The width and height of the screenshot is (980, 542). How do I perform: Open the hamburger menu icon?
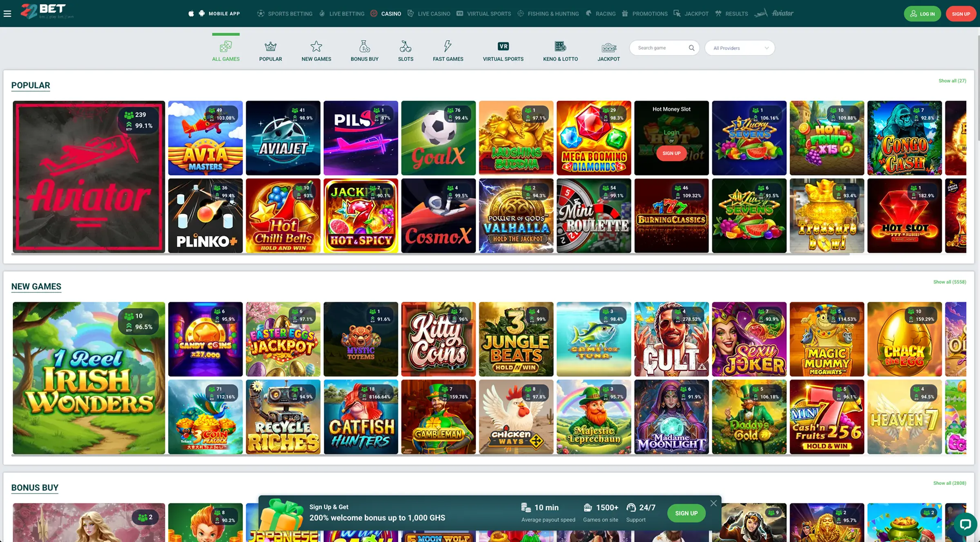(7, 13)
